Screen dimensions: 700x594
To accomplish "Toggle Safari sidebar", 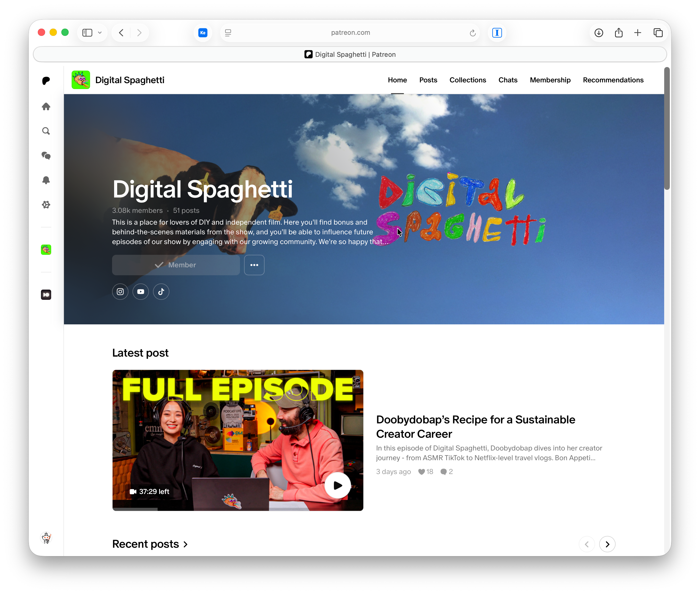I will pyautogui.click(x=87, y=33).
